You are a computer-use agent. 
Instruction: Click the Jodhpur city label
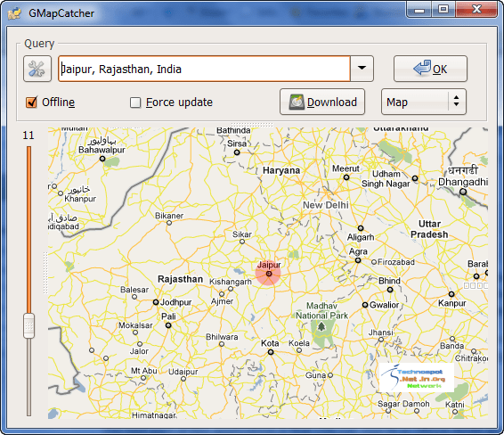pos(175,302)
